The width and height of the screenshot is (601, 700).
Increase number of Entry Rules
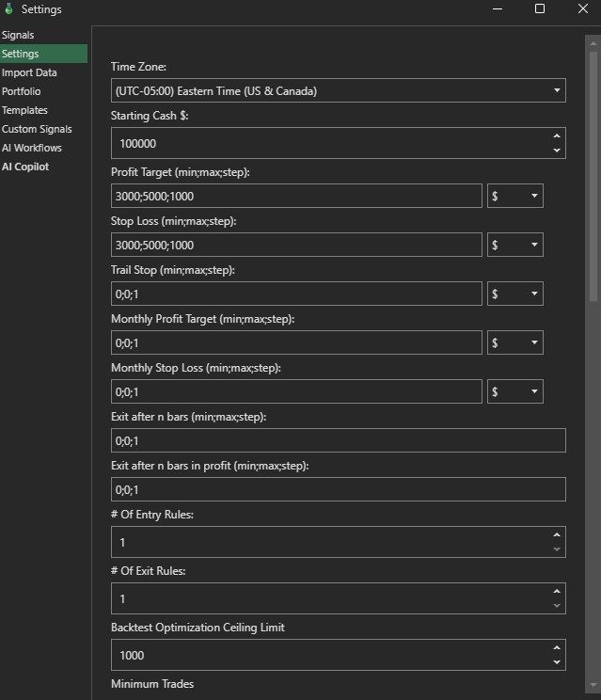click(557, 534)
